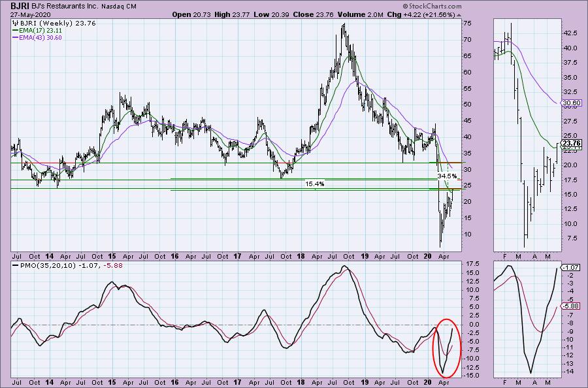Click the "High 23.77" value in header
This screenshot has height=388, width=588.
232,14
